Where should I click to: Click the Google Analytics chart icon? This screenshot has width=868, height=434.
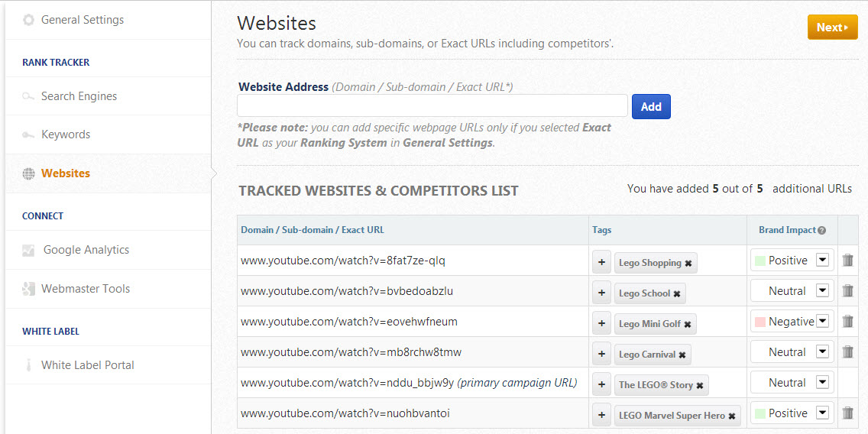tap(28, 250)
